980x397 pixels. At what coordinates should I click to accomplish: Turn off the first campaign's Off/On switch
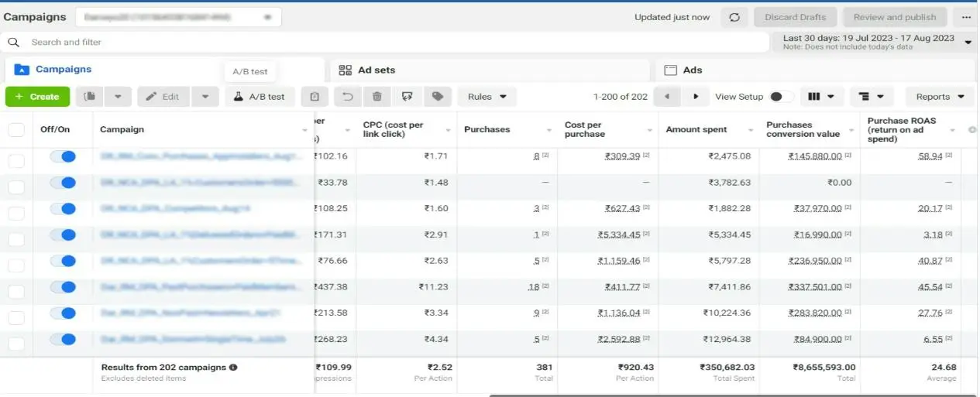click(x=63, y=156)
